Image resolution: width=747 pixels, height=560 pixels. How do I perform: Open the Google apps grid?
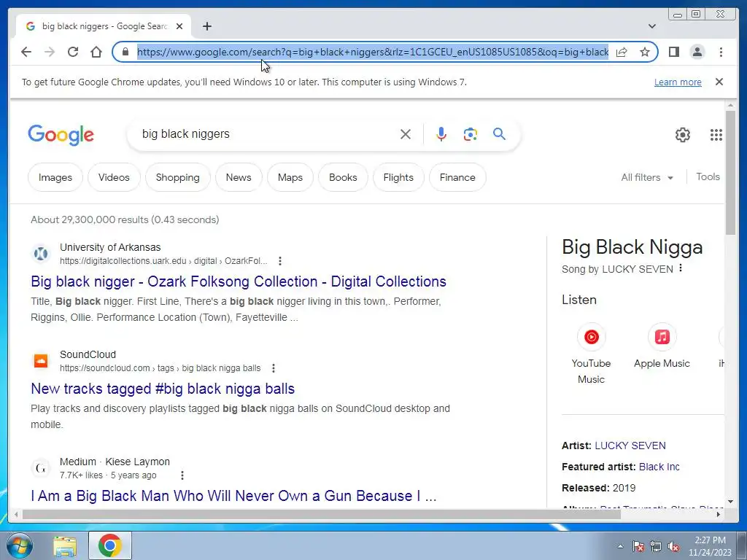716,135
